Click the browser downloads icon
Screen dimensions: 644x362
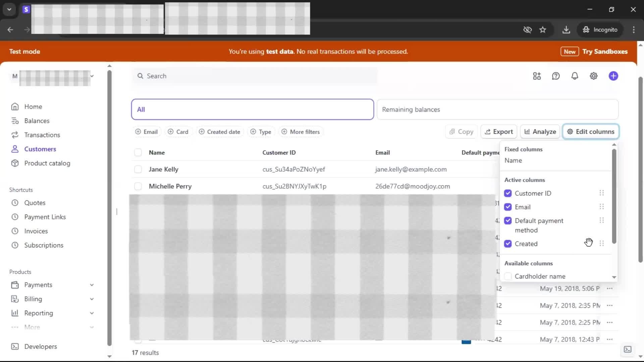pos(566,30)
